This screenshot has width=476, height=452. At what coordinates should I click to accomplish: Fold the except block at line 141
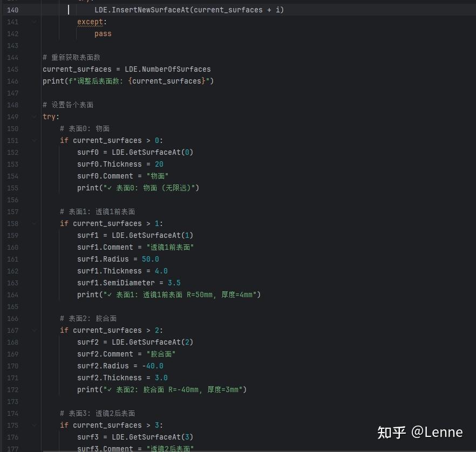[34, 22]
